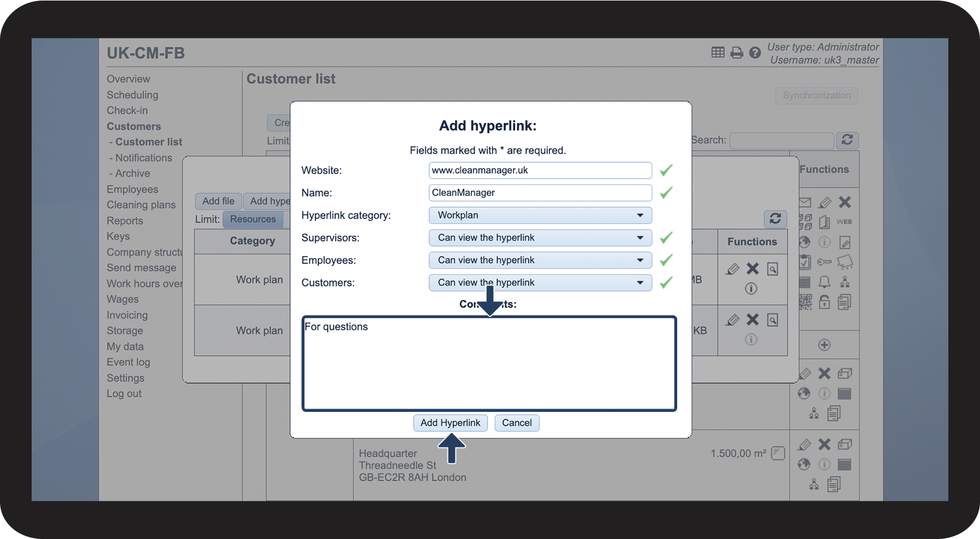
Task: Open Settings in the sidebar
Action: (125, 378)
